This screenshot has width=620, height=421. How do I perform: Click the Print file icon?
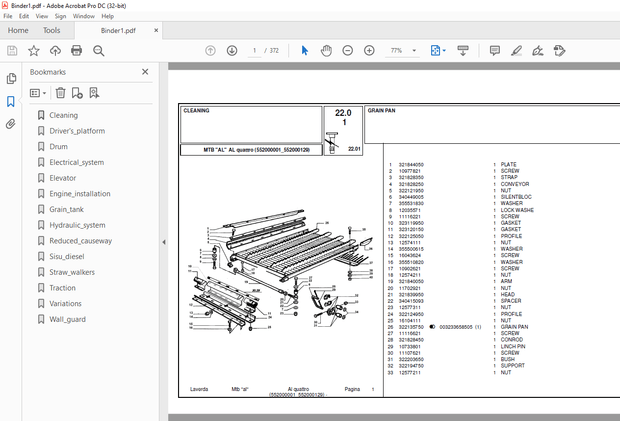tap(77, 50)
